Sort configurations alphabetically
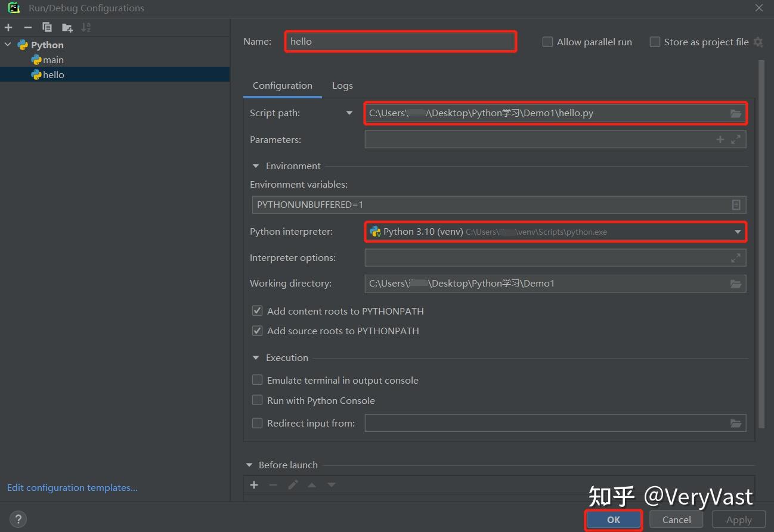This screenshot has width=774, height=532. 85,27
